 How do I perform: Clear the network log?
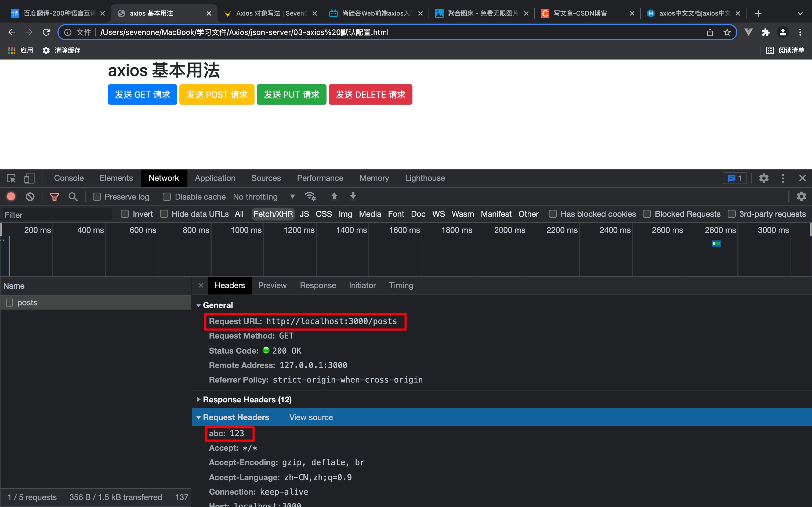(x=30, y=196)
